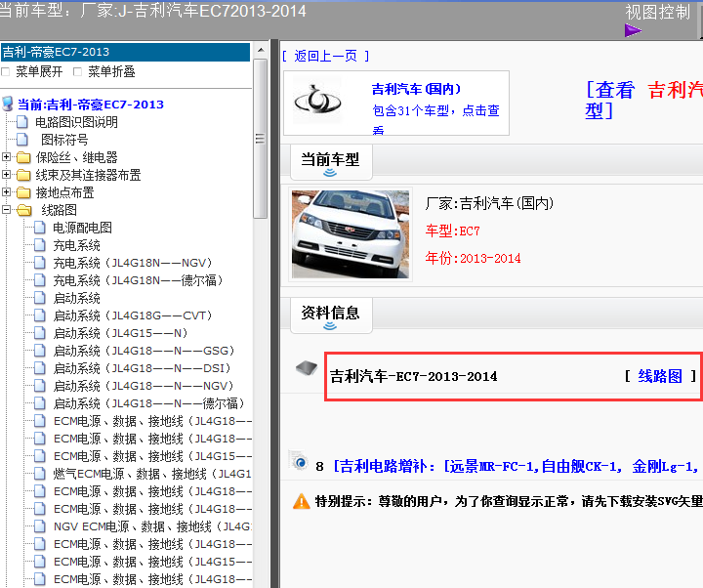The width and height of the screenshot is (703, 588).
Task: Click the 查看 吉利汽车 车型 link
Action: click(643, 100)
